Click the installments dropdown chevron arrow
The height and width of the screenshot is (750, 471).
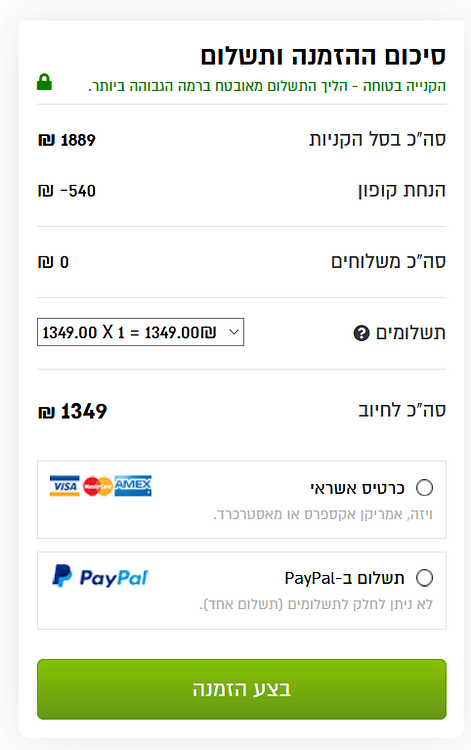pos(234,332)
